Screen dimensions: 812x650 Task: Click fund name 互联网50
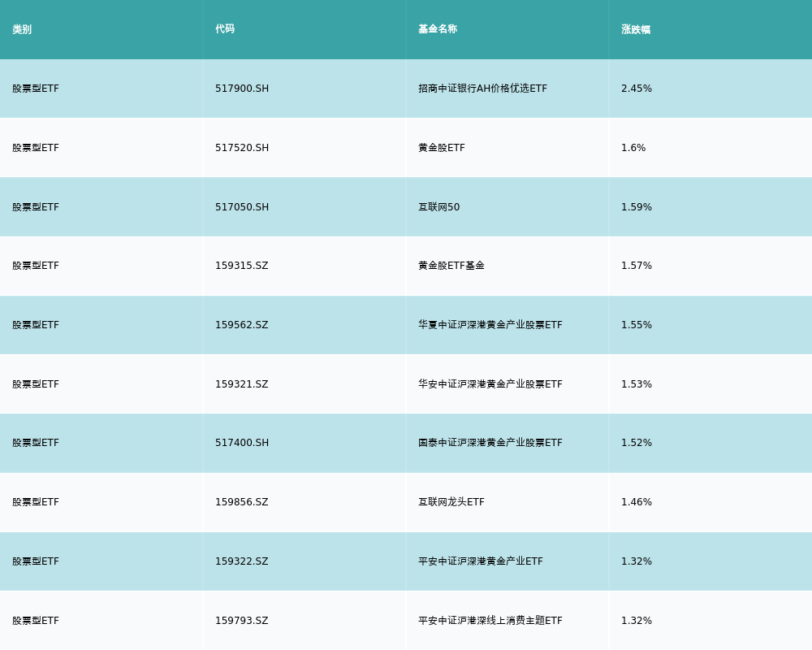point(439,207)
